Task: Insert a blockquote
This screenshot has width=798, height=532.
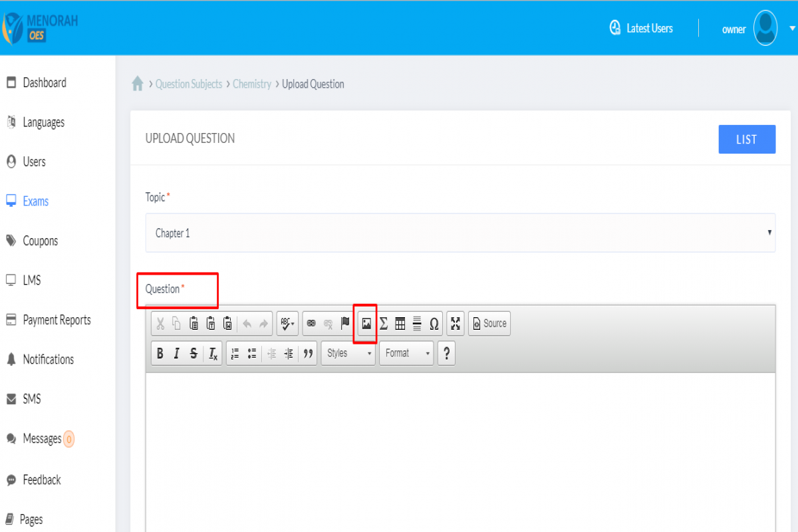Action: tap(309, 353)
